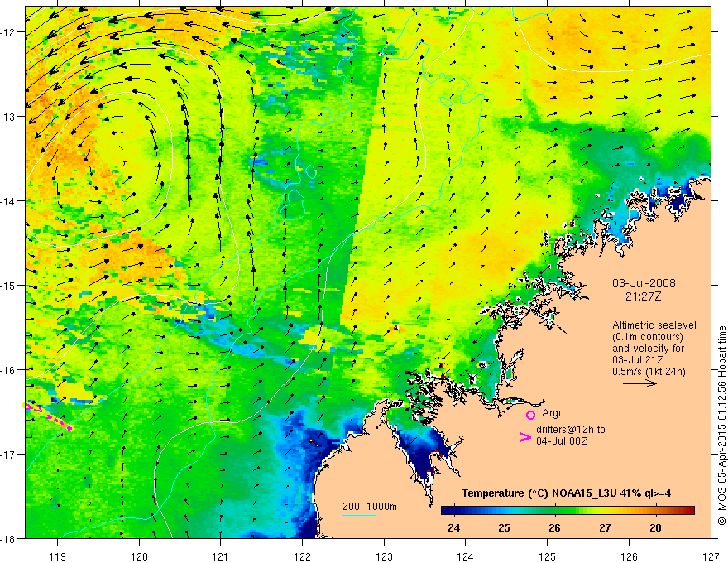The width and height of the screenshot is (728, 563).
Task: Click latitude axis label -12
Action: (x=9, y=32)
